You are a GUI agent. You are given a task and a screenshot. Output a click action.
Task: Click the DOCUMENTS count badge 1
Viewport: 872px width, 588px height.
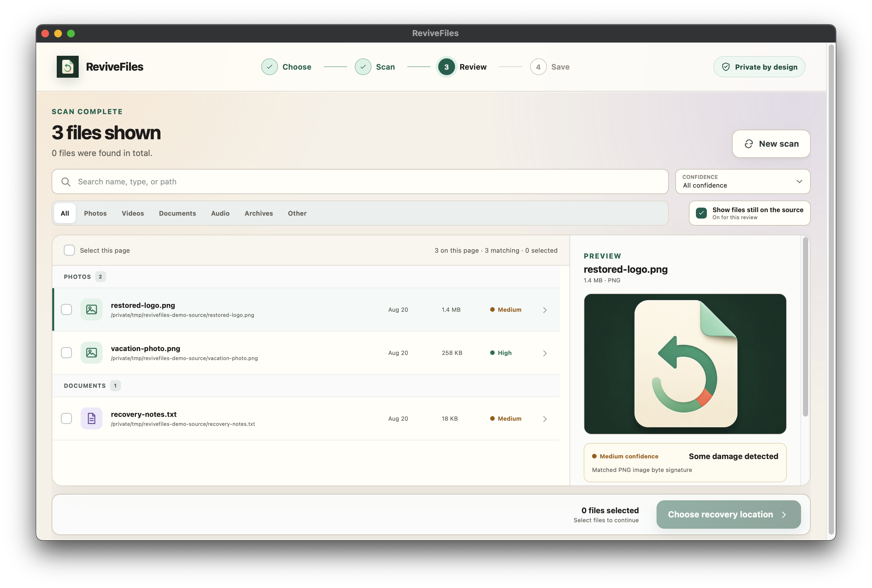tap(115, 386)
